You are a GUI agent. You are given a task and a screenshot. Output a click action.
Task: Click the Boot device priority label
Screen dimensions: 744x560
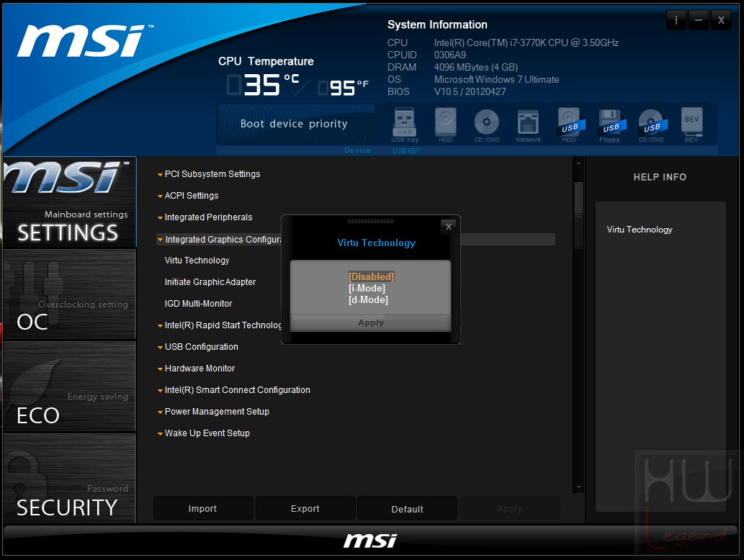[x=294, y=124]
